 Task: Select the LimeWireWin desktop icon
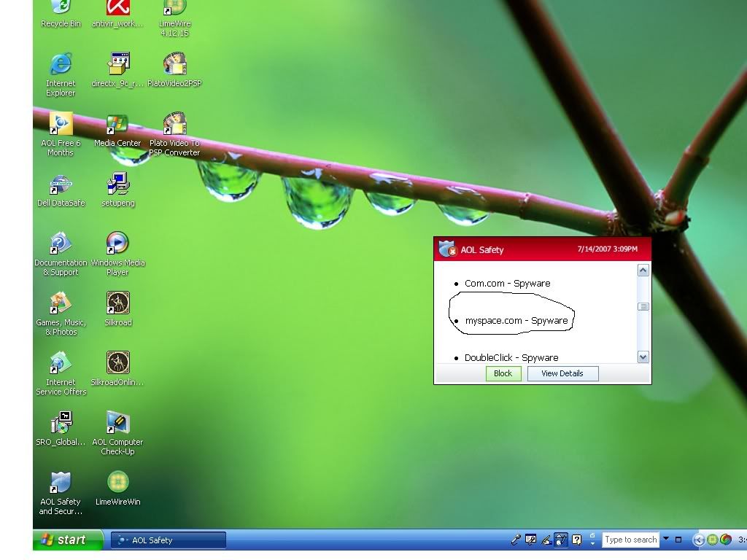117,482
